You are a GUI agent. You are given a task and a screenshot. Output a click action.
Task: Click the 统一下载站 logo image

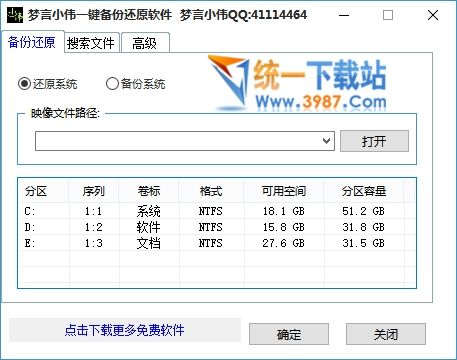(298, 83)
